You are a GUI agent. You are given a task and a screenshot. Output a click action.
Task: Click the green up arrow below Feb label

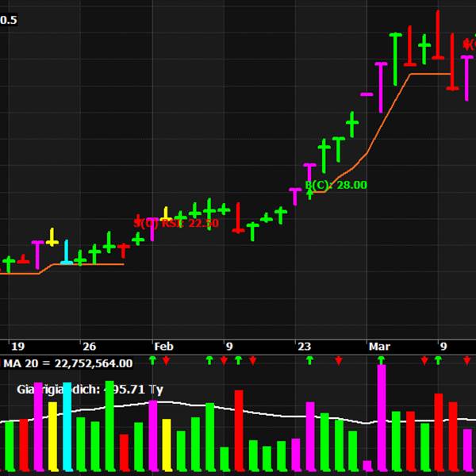(152, 360)
